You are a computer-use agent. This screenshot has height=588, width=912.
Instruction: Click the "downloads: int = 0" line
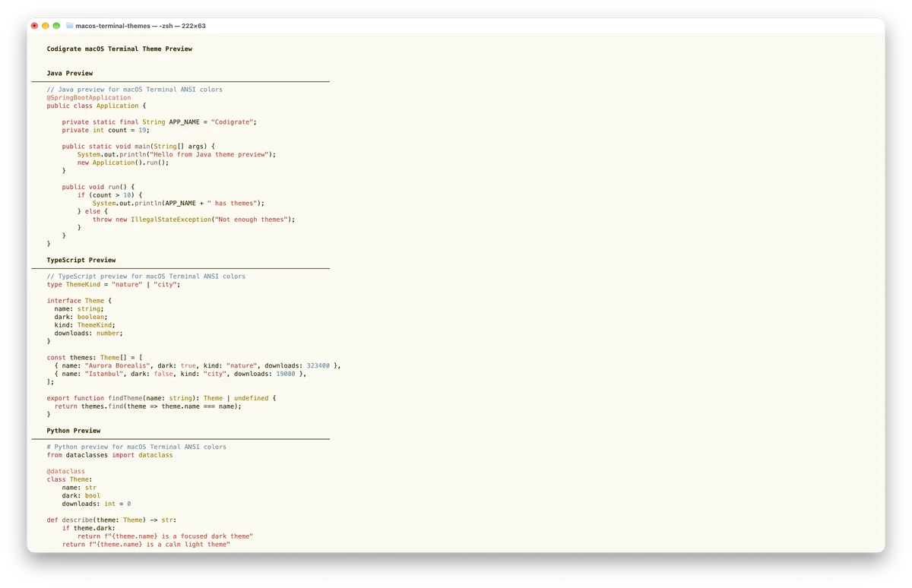[x=97, y=504]
